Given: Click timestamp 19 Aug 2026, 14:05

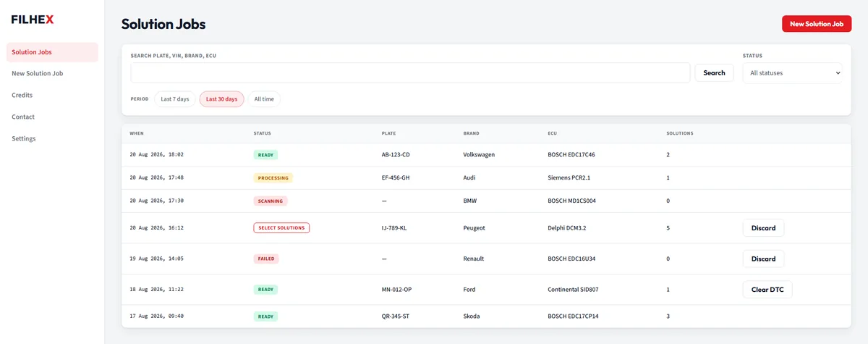Looking at the screenshot, I should [156, 259].
